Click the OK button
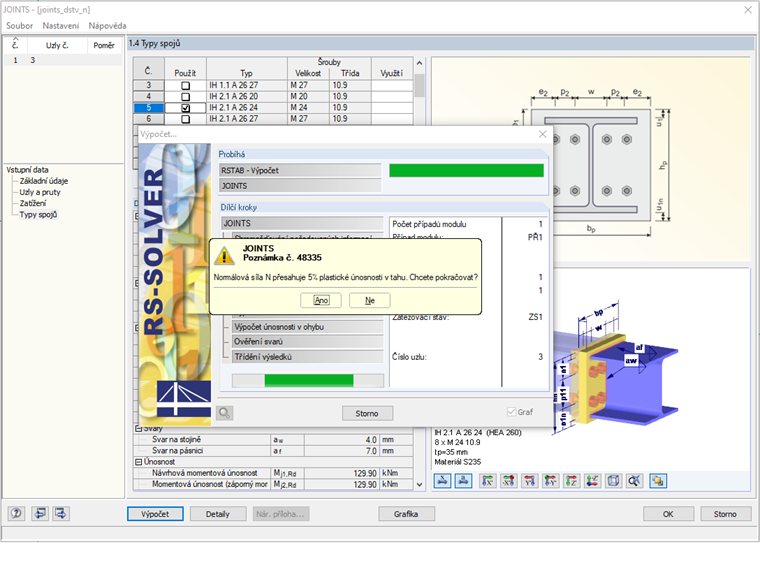Screen dimensions: 760x570 coord(668,514)
